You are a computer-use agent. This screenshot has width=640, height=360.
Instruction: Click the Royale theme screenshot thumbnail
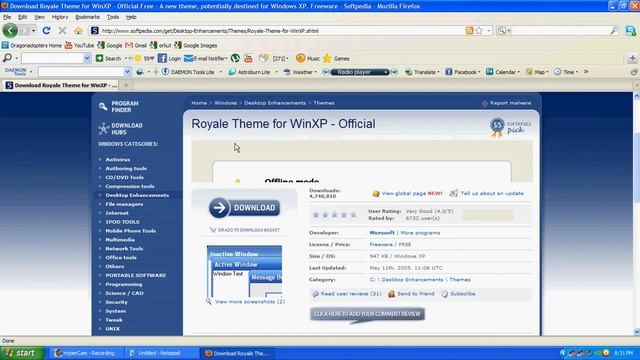[244, 271]
